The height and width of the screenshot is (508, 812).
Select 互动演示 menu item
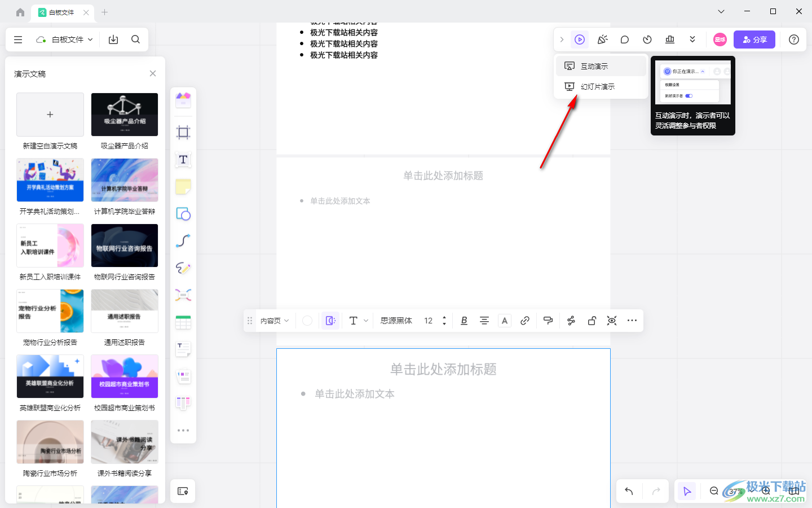(601, 66)
